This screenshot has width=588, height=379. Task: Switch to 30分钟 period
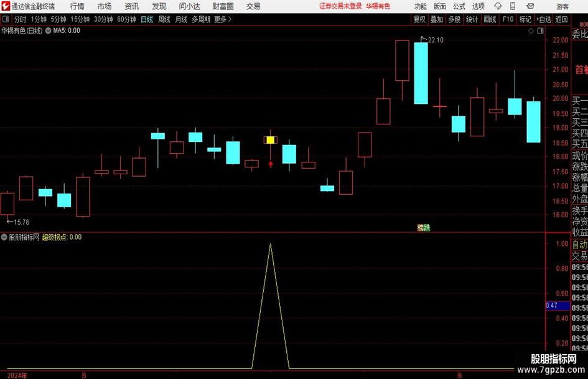[103, 19]
